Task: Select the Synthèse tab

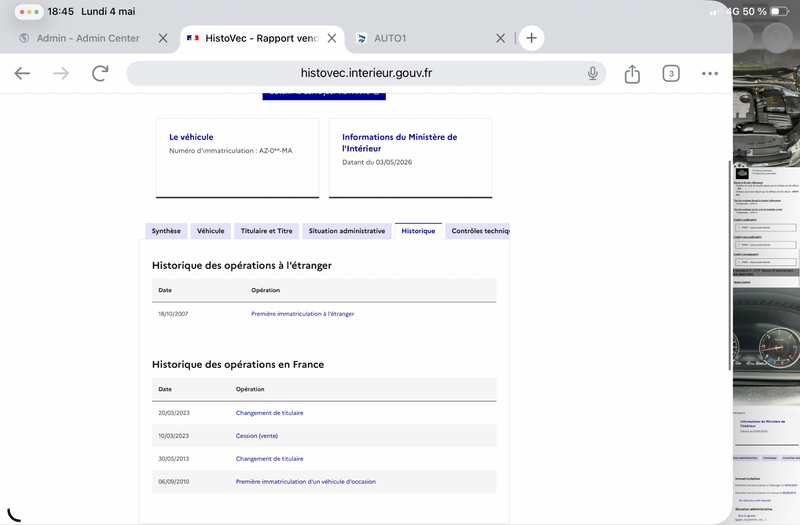Action: click(x=166, y=231)
